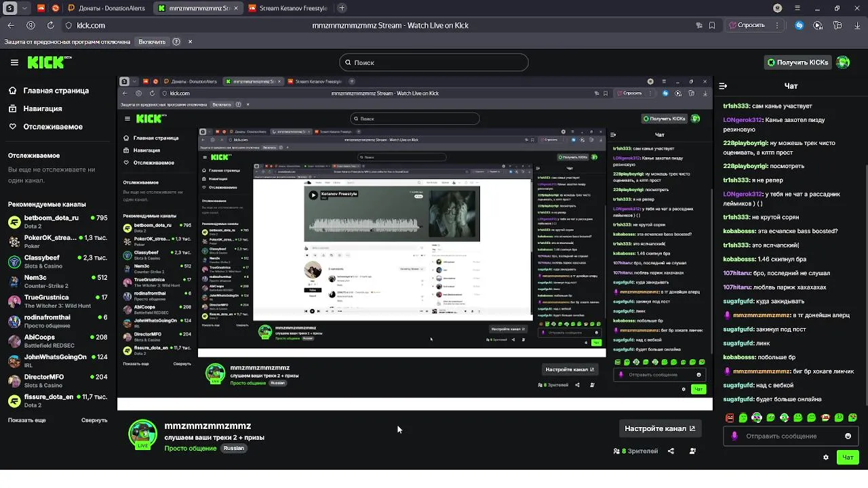This screenshot has width=868, height=488.
Task: Click username LONgerok312 in first chat message
Action: click(x=743, y=120)
